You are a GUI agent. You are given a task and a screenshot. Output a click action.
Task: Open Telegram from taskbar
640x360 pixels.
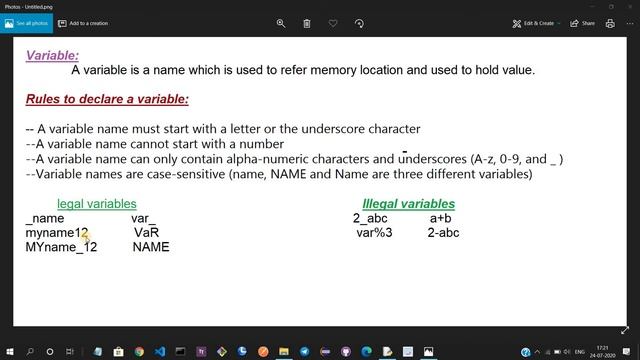pos(304,351)
